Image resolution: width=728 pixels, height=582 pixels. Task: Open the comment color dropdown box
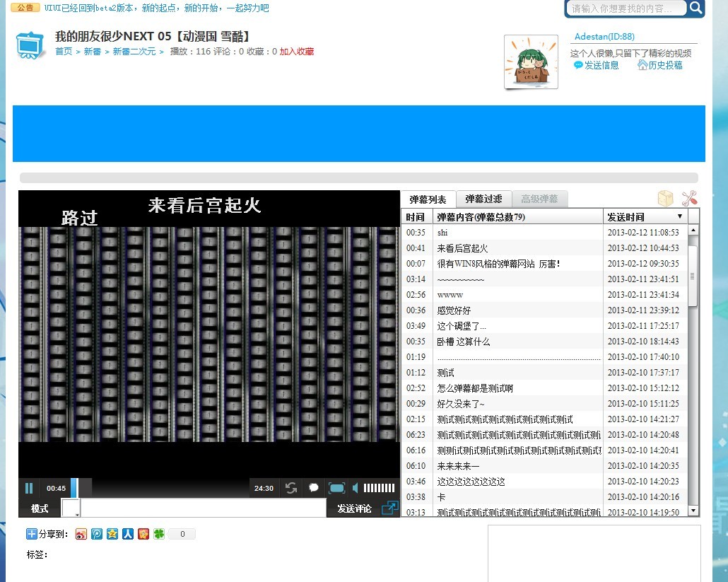pos(71,508)
